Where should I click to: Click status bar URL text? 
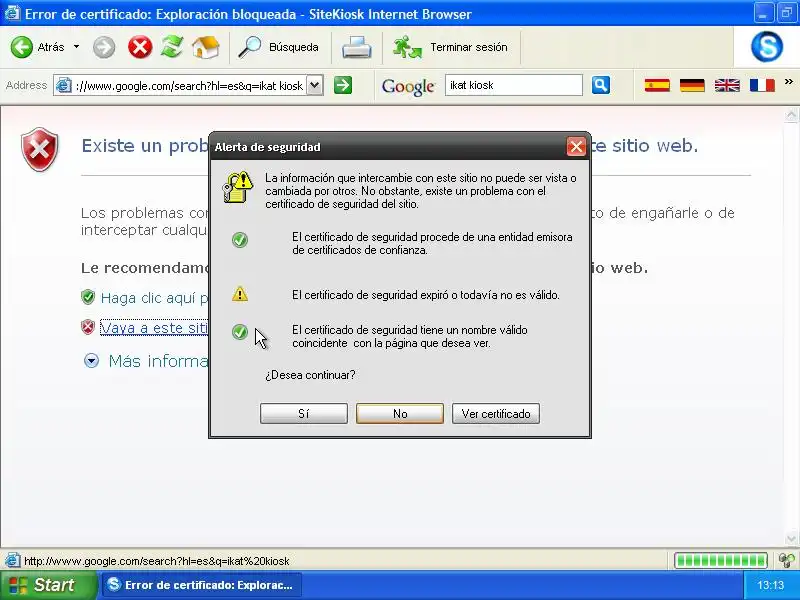[157, 561]
